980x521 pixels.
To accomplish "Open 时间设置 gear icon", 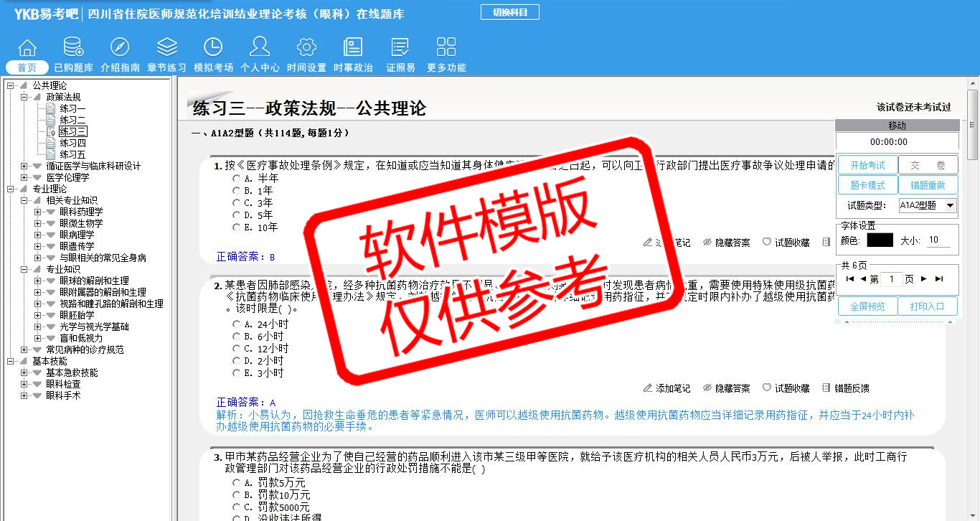I will (306, 47).
